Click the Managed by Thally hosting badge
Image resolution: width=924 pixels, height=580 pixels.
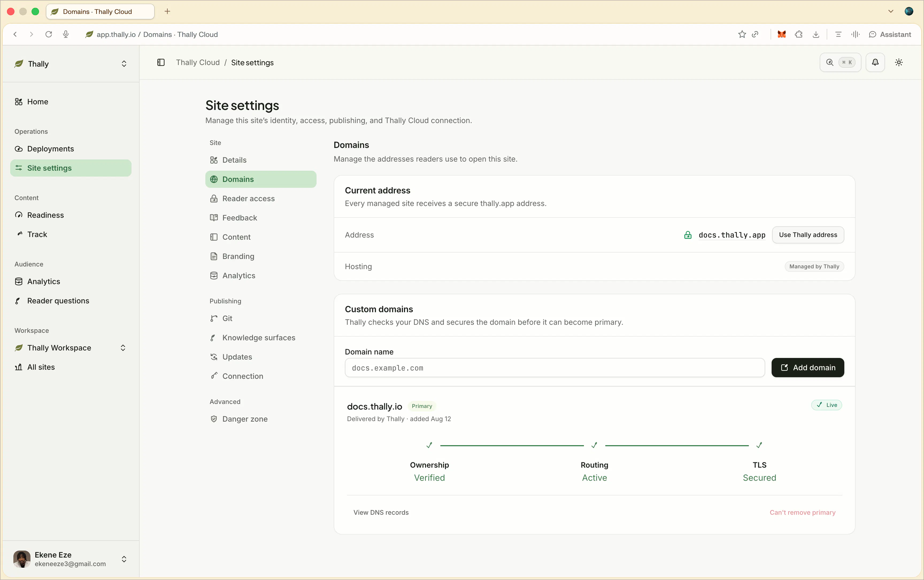point(814,267)
